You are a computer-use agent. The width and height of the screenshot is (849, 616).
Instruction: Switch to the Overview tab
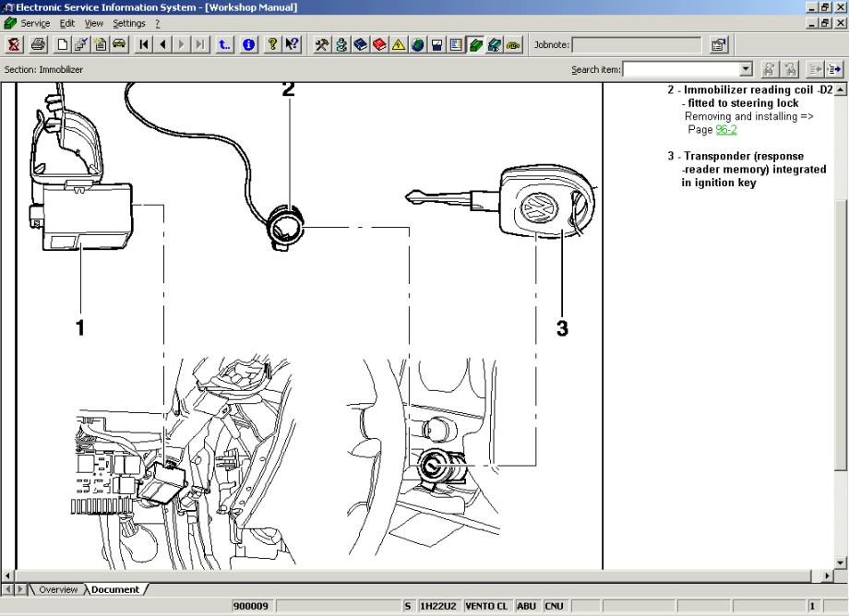tap(58, 589)
